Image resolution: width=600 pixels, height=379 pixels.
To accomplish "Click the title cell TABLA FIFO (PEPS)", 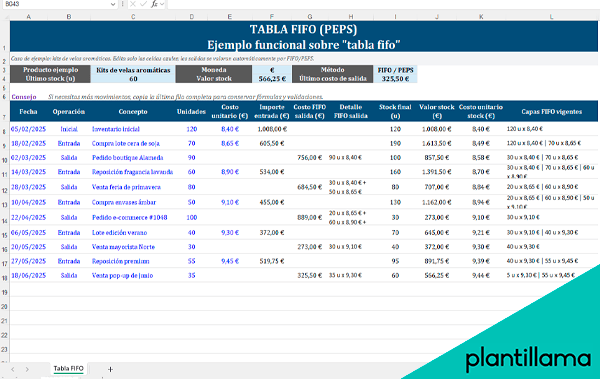I will 304,36.
